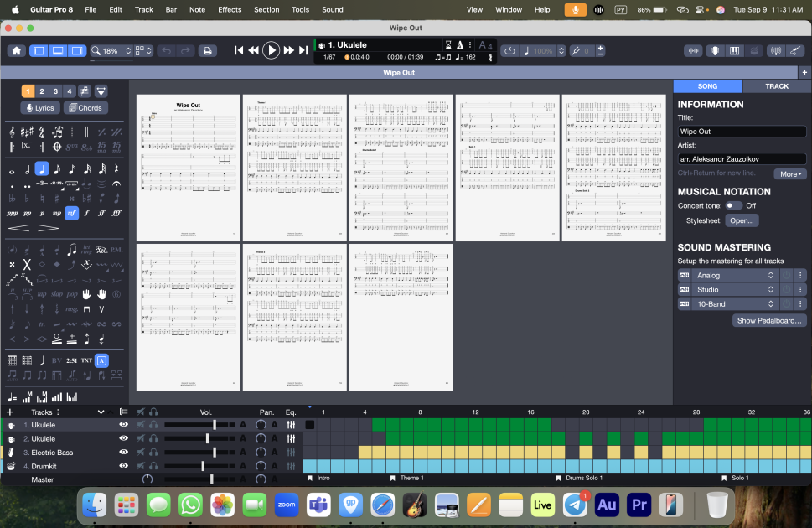Image resolution: width=812 pixels, height=528 pixels.
Task: Toggle the Concert tone switch
Action: [733, 205]
